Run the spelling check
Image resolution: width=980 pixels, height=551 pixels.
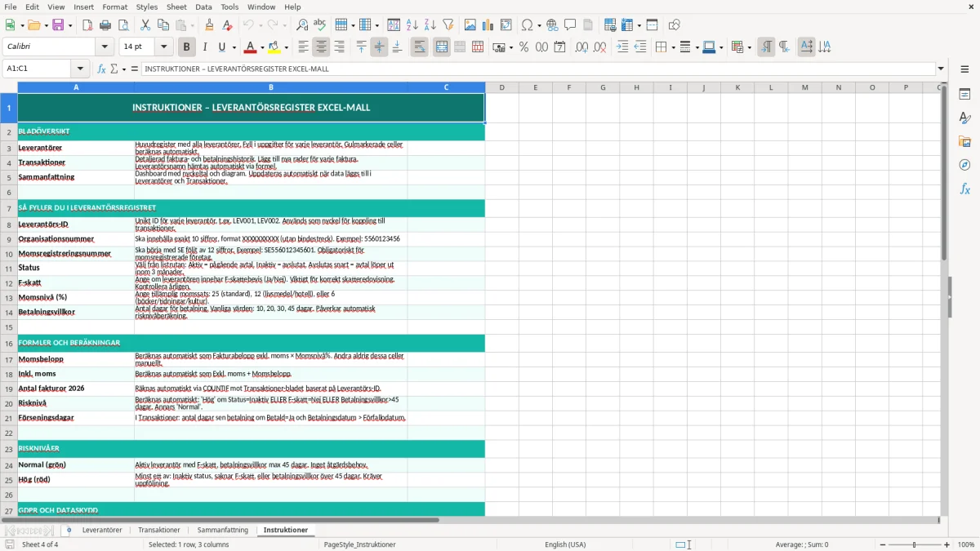(x=319, y=25)
